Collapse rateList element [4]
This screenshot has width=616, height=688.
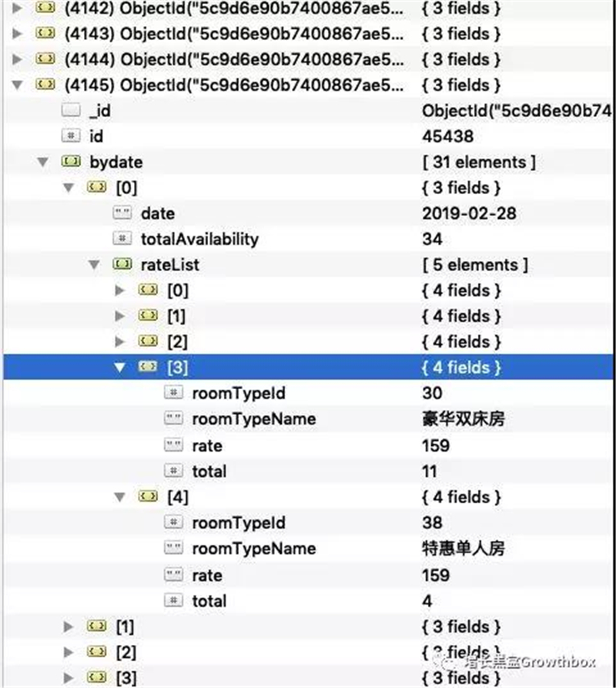[119, 497]
